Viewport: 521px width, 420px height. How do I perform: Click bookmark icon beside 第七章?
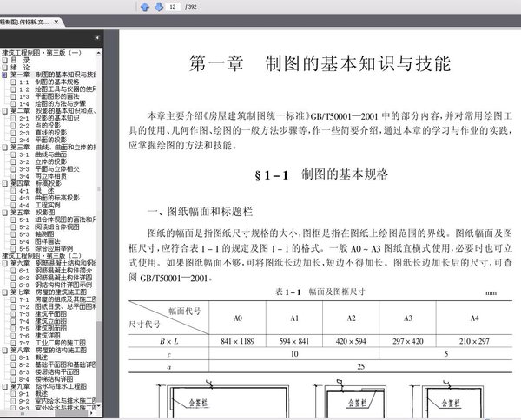(4, 292)
